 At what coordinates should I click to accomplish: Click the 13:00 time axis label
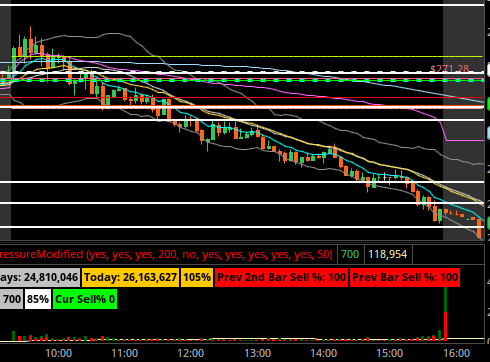pos(257,353)
